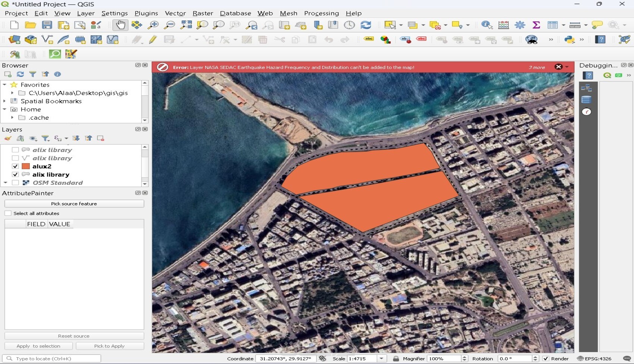
Task: Collapse the Favorites tree node
Action: [4, 85]
